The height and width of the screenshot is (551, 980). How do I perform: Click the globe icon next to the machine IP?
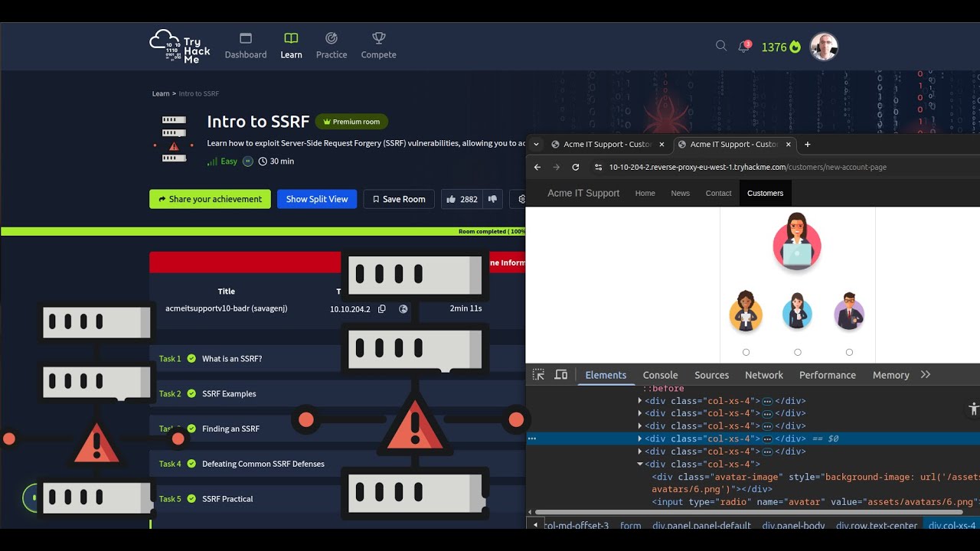[x=403, y=309]
